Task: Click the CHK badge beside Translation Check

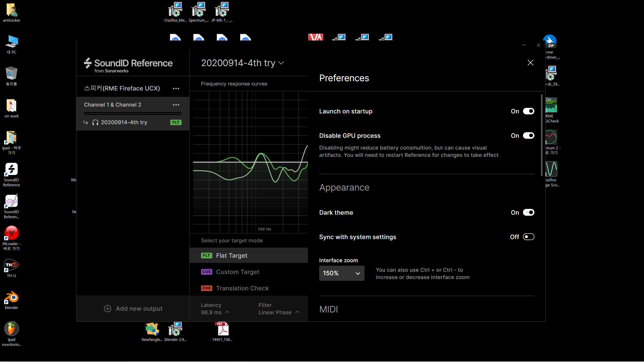Action: pos(207,288)
